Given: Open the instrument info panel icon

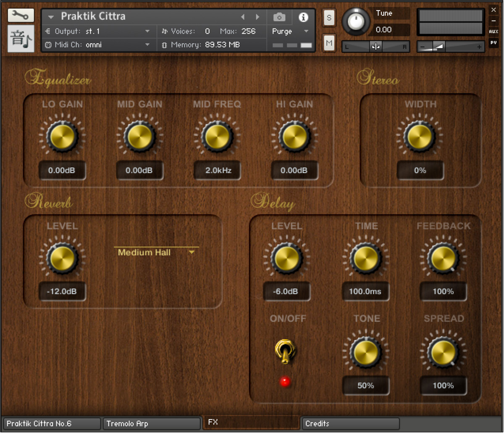Looking at the screenshot, I should 303,17.
